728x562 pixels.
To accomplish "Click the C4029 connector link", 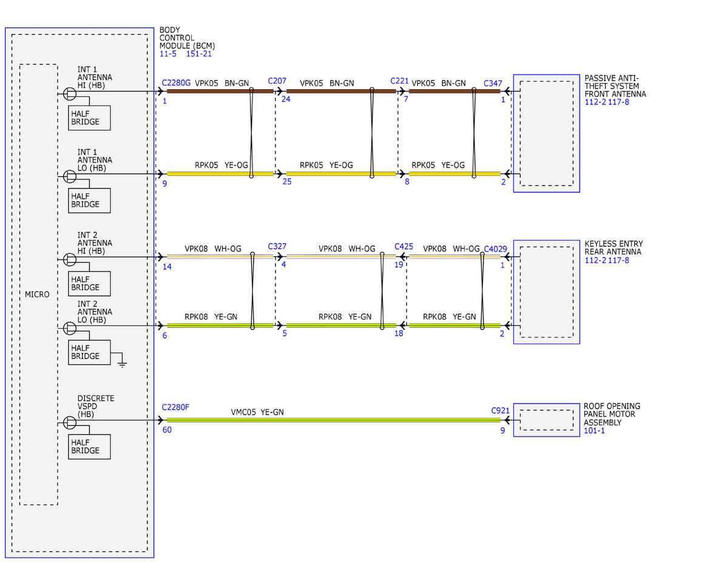I will click(x=496, y=249).
